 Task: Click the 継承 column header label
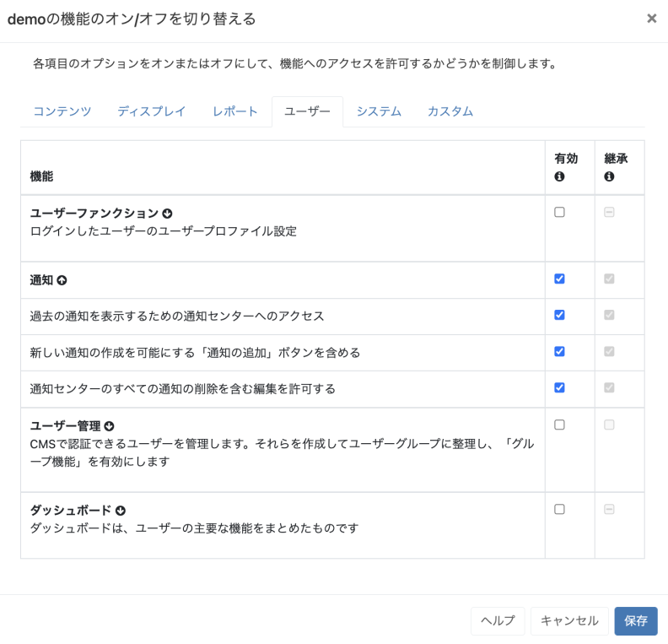point(616,159)
